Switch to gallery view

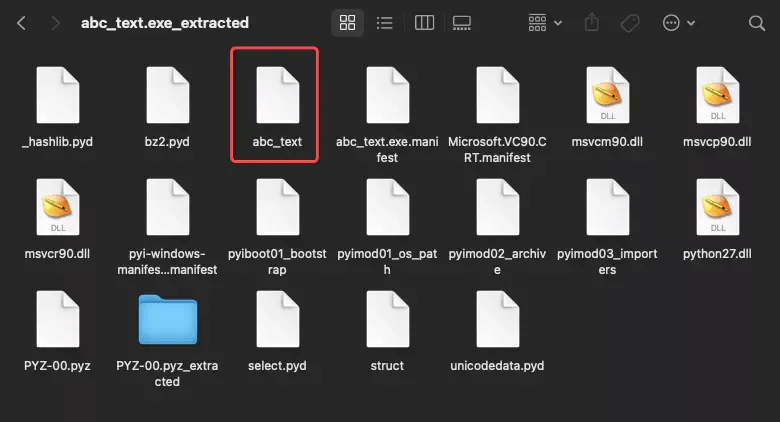(461, 22)
